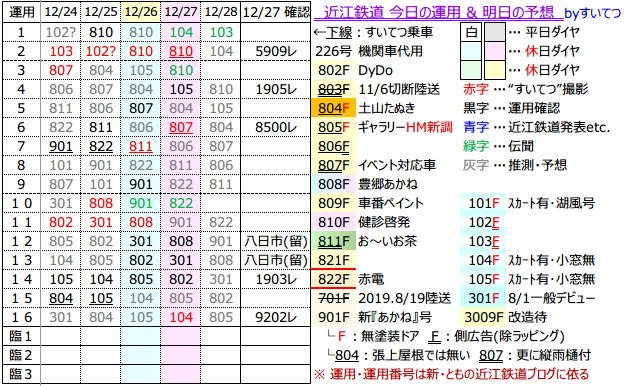630x386 pixels.
Task: Select red underlined 807 in row 6
Action: [181, 127]
